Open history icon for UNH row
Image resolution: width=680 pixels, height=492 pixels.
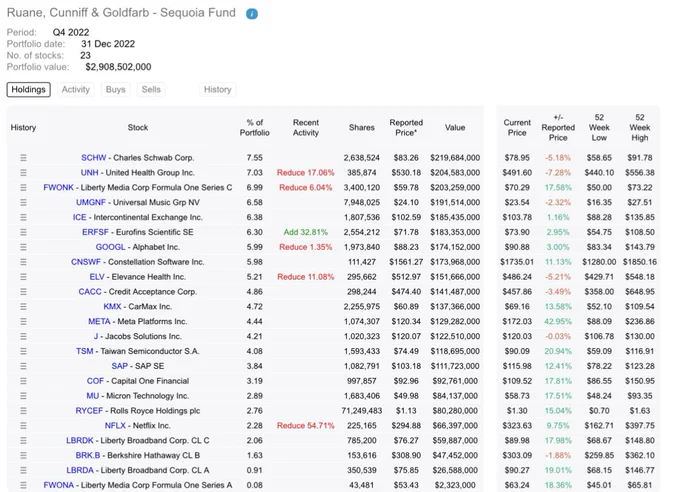coord(23,173)
